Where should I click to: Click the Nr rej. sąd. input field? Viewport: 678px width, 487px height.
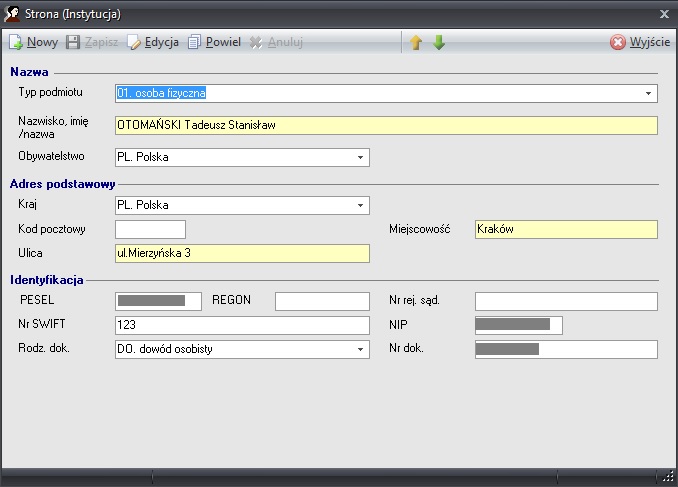(x=565, y=302)
